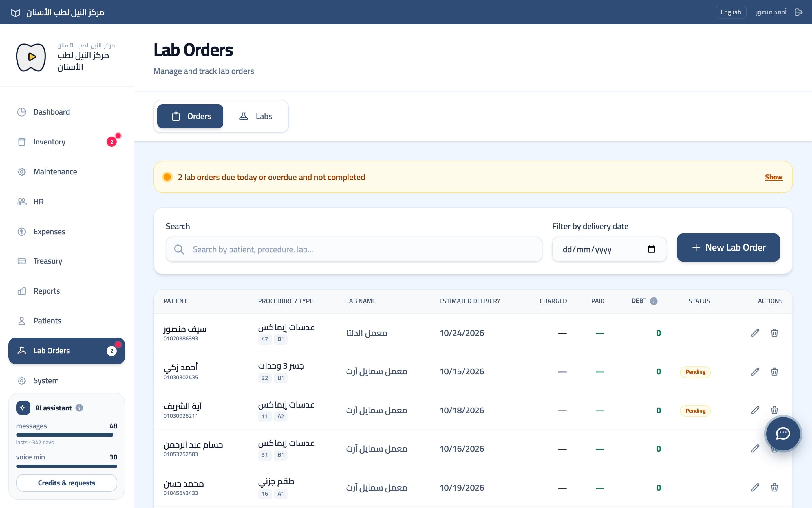Open the calendar picker in delivery date filter
The image size is (812, 508).
point(651,249)
